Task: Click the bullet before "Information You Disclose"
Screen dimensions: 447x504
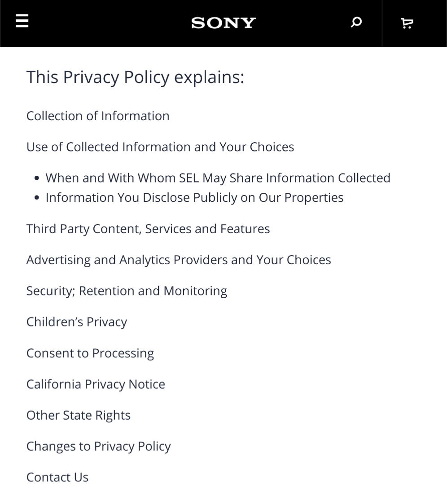Action: pyautogui.click(x=37, y=198)
